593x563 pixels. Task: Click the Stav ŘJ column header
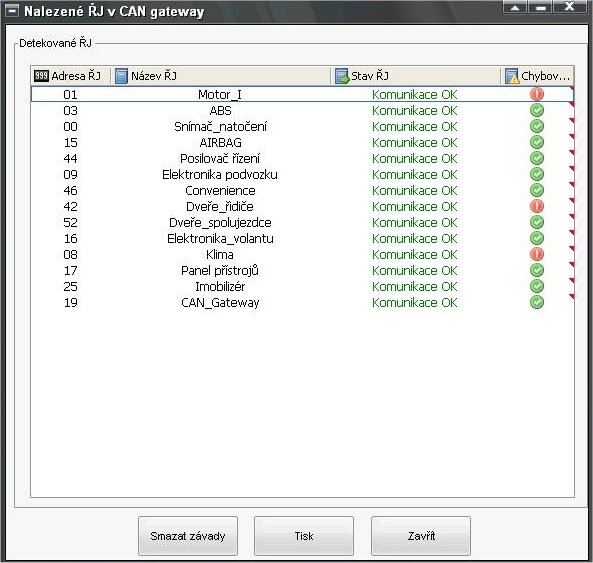(416, 76)
